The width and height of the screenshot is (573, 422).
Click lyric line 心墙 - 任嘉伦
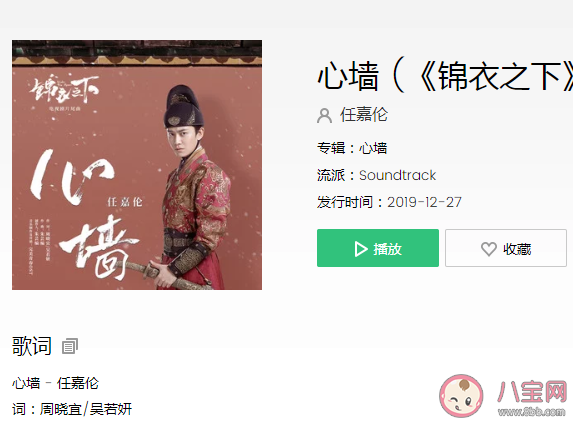point(55,383)
